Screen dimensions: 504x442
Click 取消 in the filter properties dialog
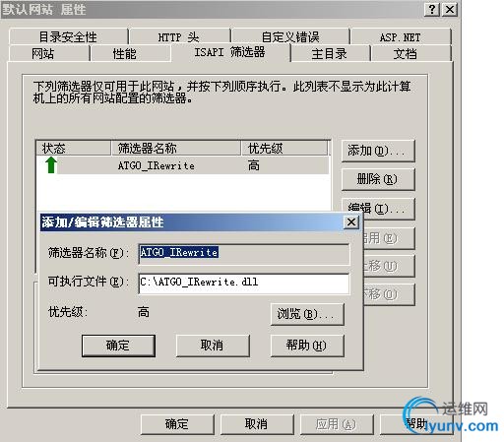[x=213, y=346]
